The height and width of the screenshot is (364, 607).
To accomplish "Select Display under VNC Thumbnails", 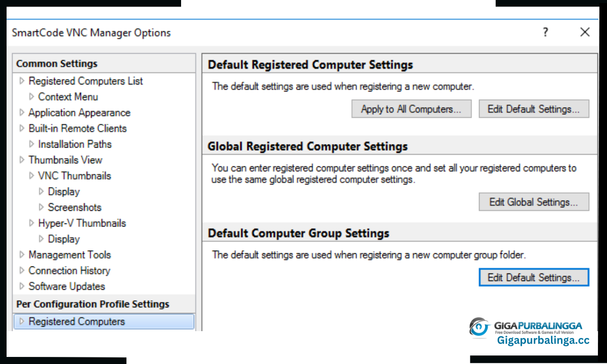I will 64,192.
